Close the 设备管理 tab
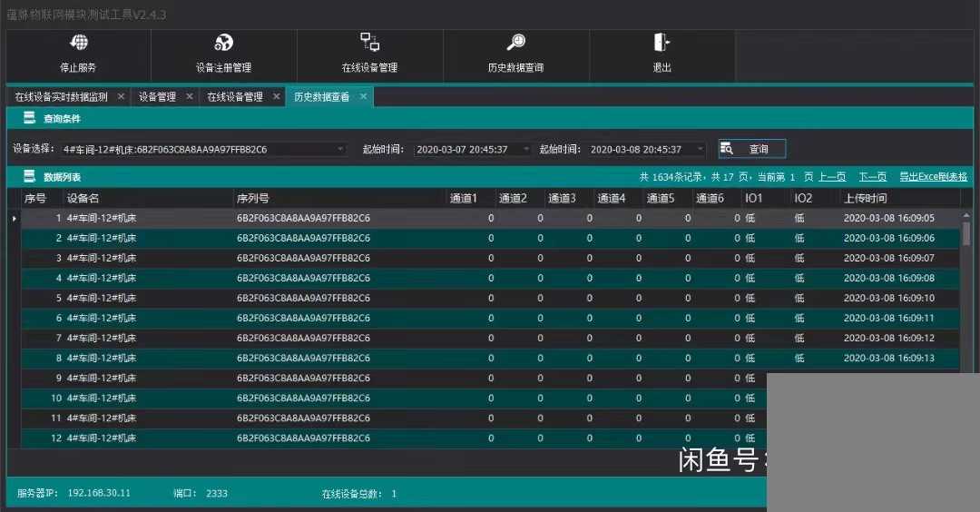This screenshot has height=512, width=980. (x=190, y=96)
